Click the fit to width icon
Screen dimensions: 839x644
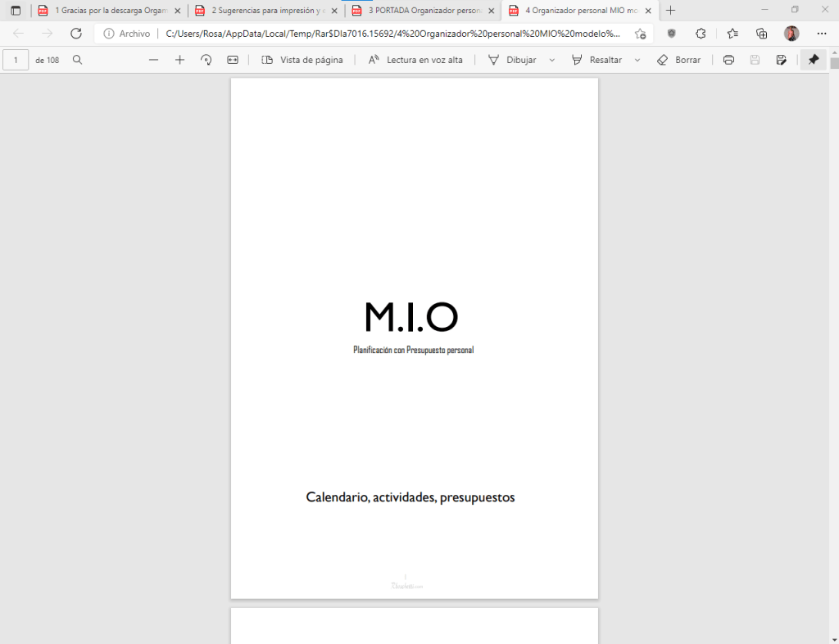(233, 60)
